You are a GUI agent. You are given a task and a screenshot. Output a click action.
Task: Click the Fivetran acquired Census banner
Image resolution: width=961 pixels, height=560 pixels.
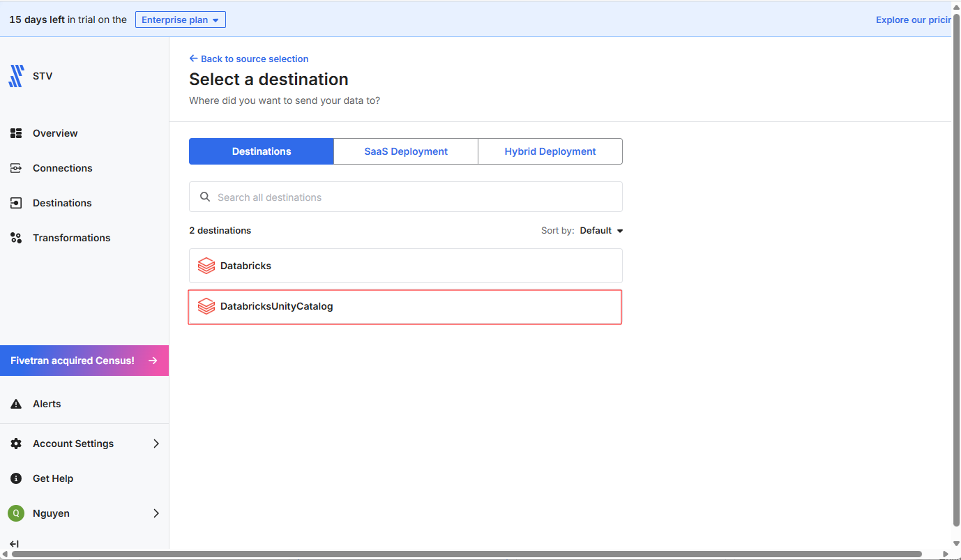click(x=84, y=361)
